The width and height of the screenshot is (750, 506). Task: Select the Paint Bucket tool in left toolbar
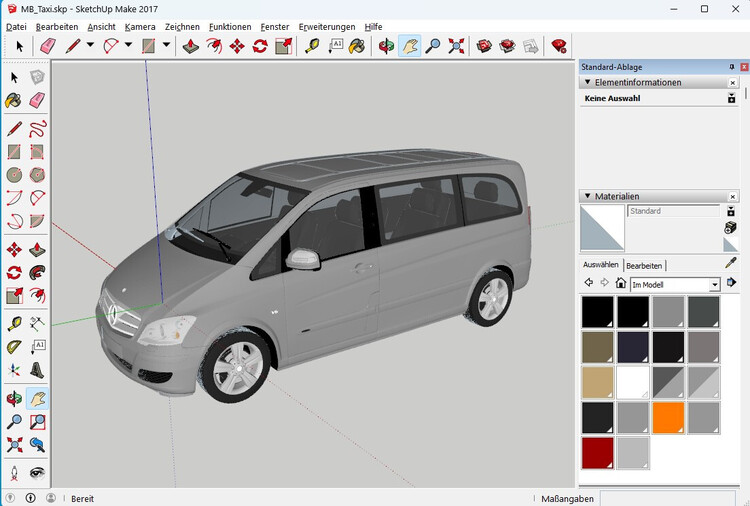[14, 100]
